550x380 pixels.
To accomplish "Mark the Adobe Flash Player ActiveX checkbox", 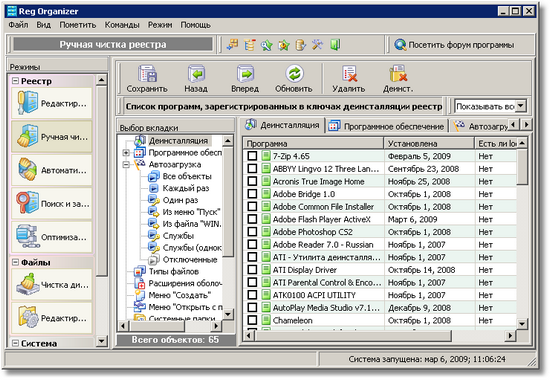I will tap(252, 219).
